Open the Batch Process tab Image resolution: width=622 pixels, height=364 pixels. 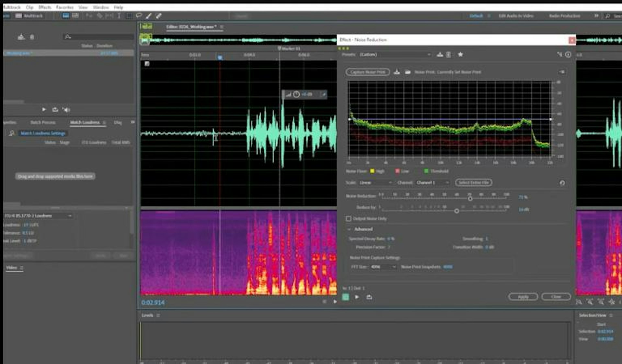coord(43,122)
